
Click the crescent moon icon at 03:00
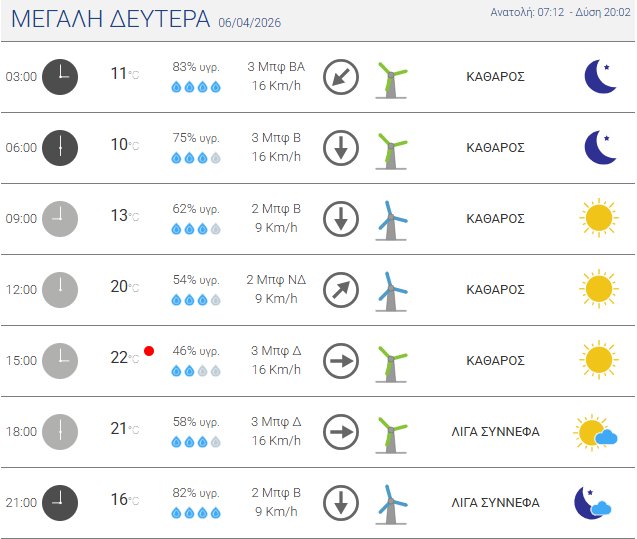pyautogui.click(x=600, y=76)
